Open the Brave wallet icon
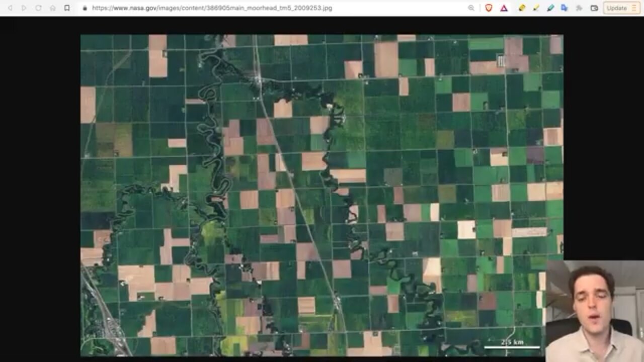This screenshot has height=362, width=644. click(594, 8)
